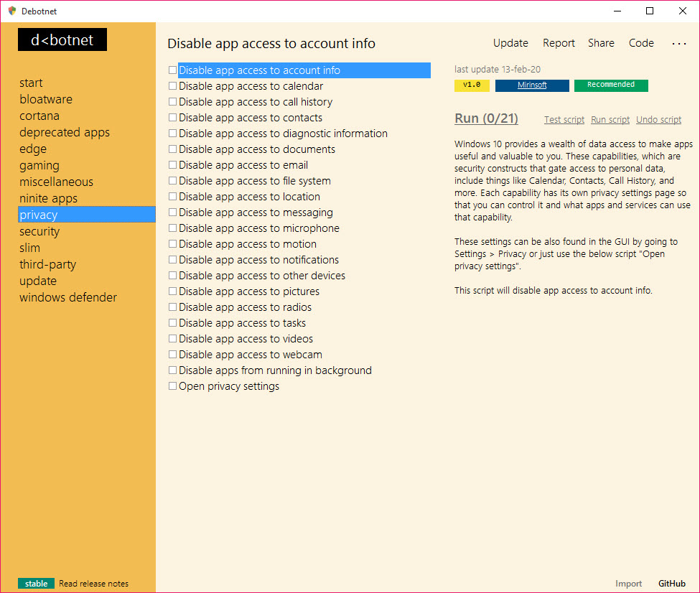Viewport: 700px width, 593px height.
Task: Click Update in the top menu
Action: (510, 43)
